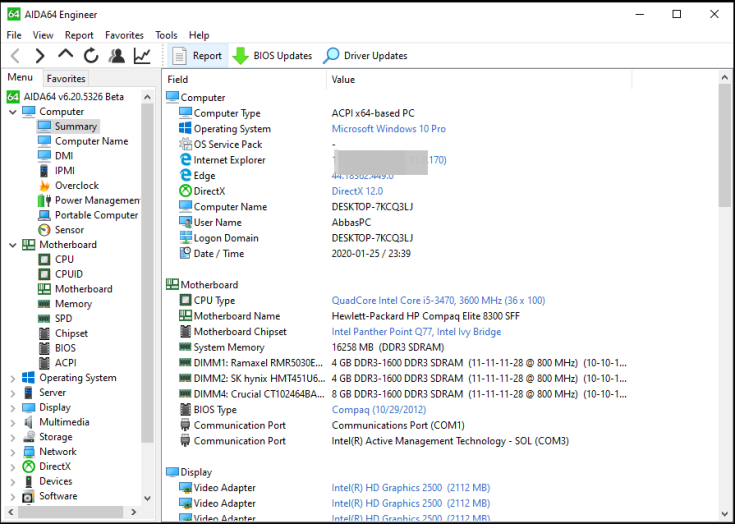Click the Value column header
The height and width of the screenshot is (524, 735).
click(x=343, y=79)
